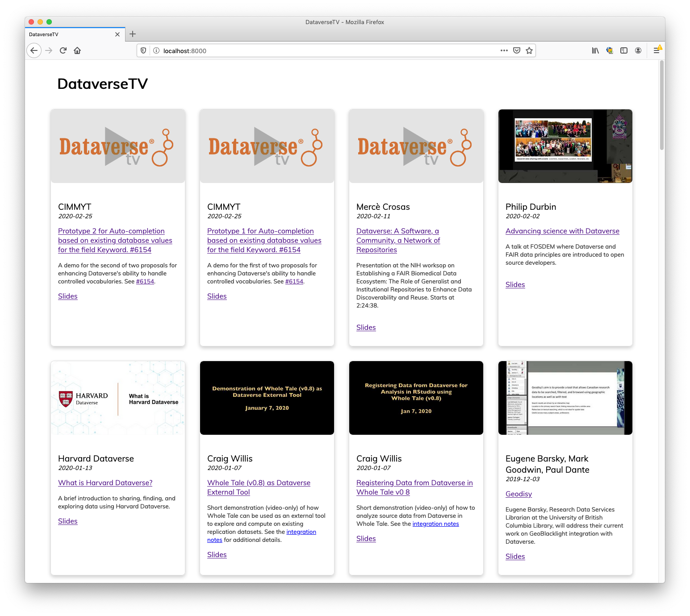This screenshot has height=616, width=690.
Task: Open #6154 issue link in Prototype 2 description
Action: (x=145, y=281)
